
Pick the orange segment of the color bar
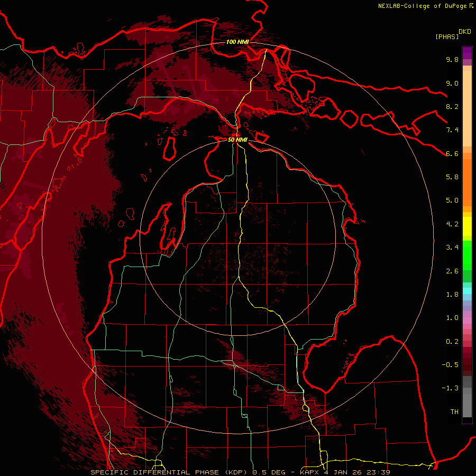pos(467,183)
